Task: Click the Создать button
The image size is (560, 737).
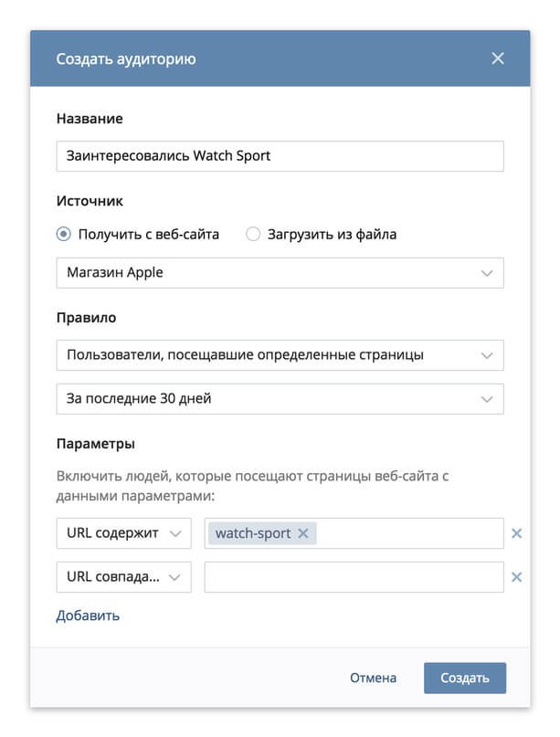Action: pos(465,678)
